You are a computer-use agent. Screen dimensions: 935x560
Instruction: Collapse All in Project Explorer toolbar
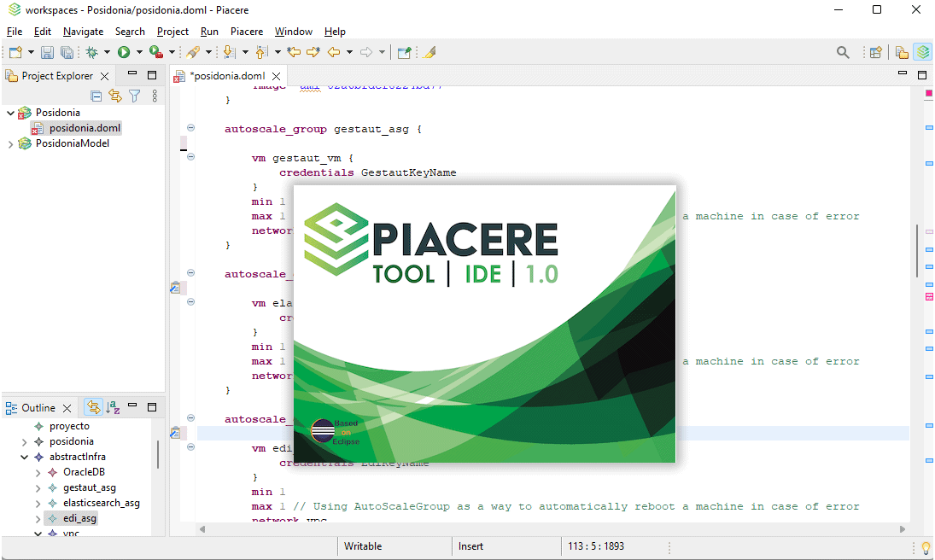click(96, 96)
